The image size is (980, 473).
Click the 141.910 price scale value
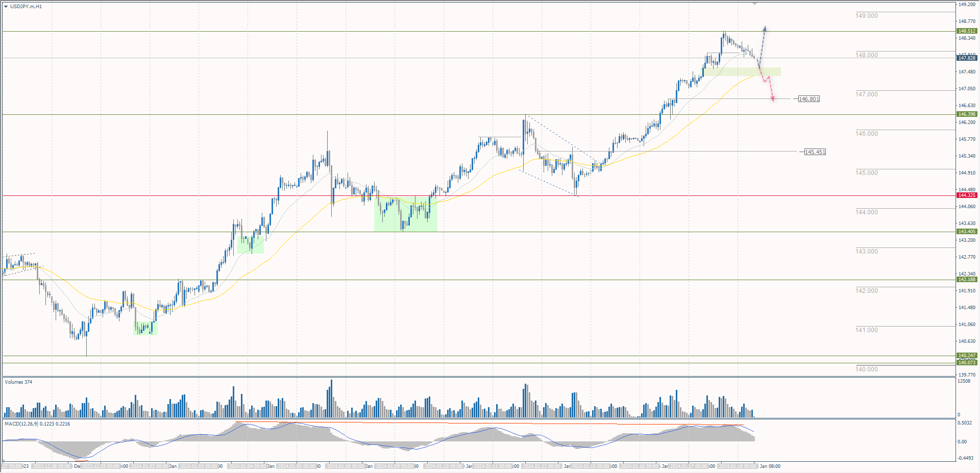pyautogui.click(x=967, y=291)
